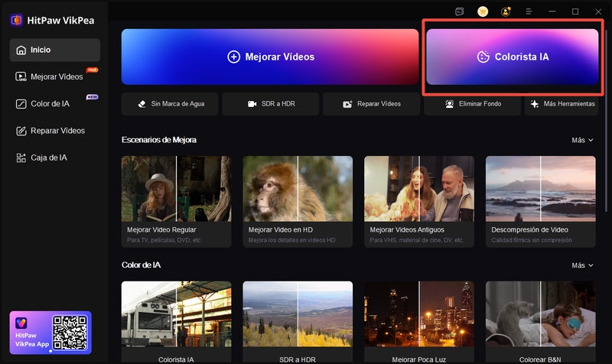
Task: Expand Más dropdown beside Color de IA
Action: 581,265
